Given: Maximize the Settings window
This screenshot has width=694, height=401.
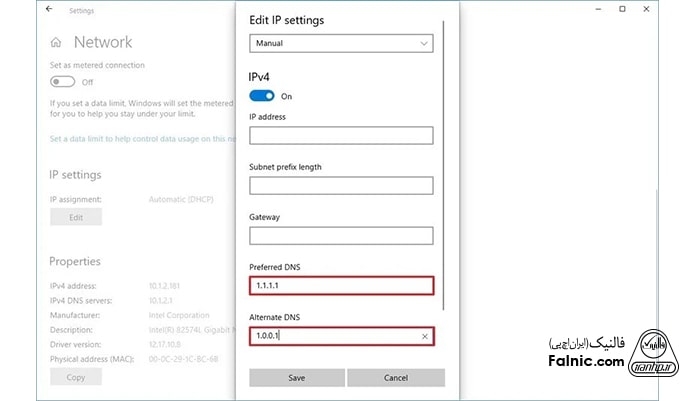Looking at the screenshot, I should (x=622, y=10).
